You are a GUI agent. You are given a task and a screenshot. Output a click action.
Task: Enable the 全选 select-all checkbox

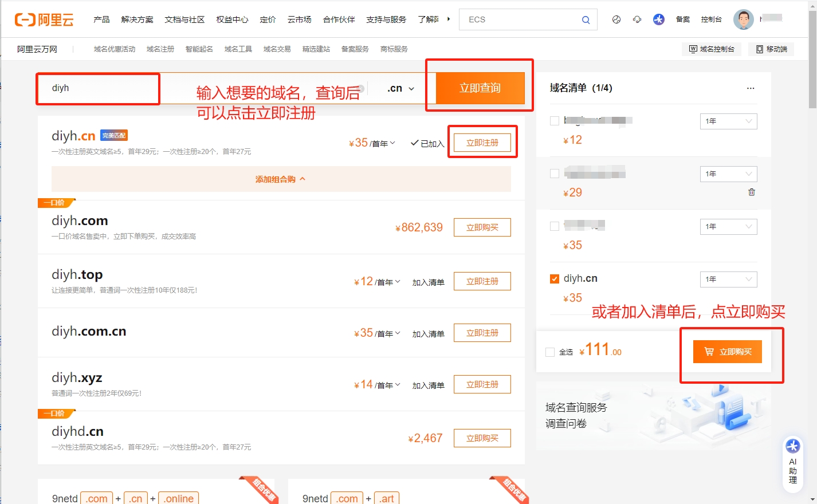pyautogui.click(x=550, y=352)
